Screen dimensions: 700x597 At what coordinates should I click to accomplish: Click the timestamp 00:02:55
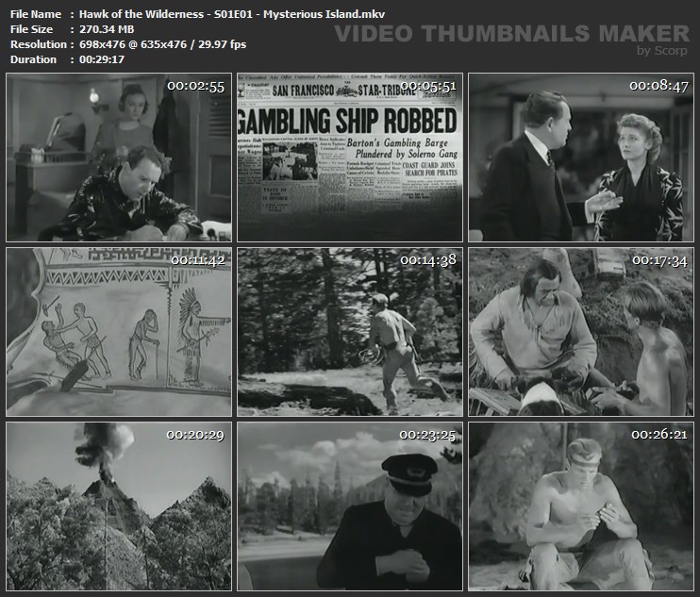point(195,86)
